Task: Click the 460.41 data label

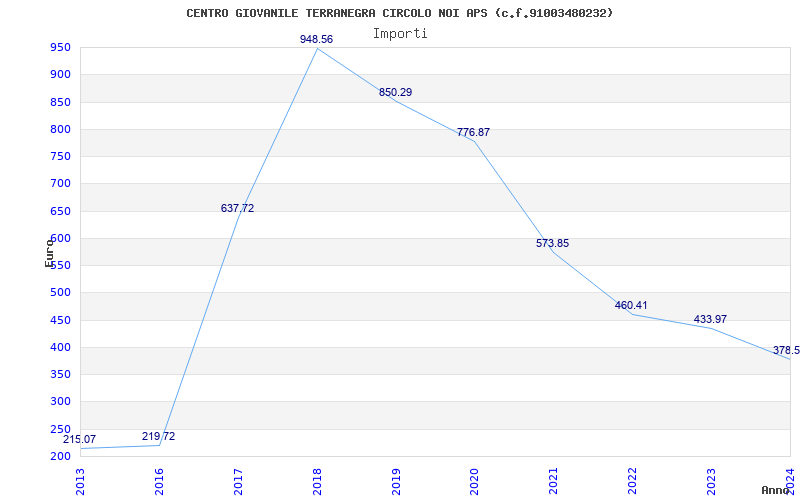Action: (631, 305)
